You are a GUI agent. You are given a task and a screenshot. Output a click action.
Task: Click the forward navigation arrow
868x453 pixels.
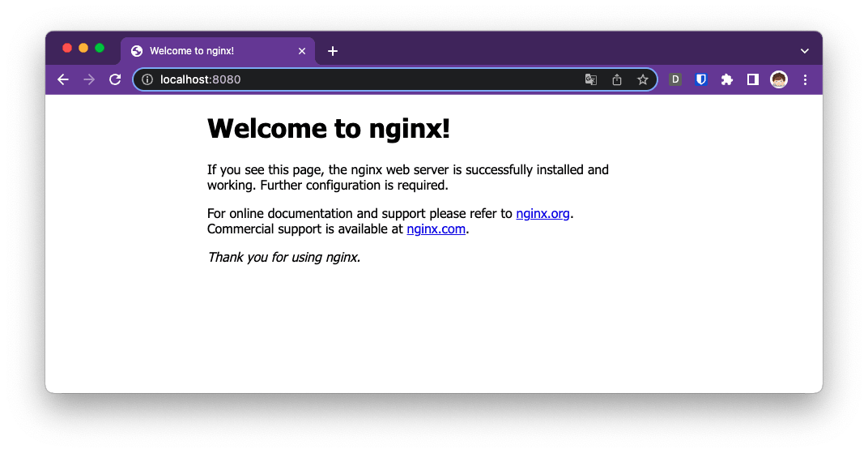pos(89,79)
